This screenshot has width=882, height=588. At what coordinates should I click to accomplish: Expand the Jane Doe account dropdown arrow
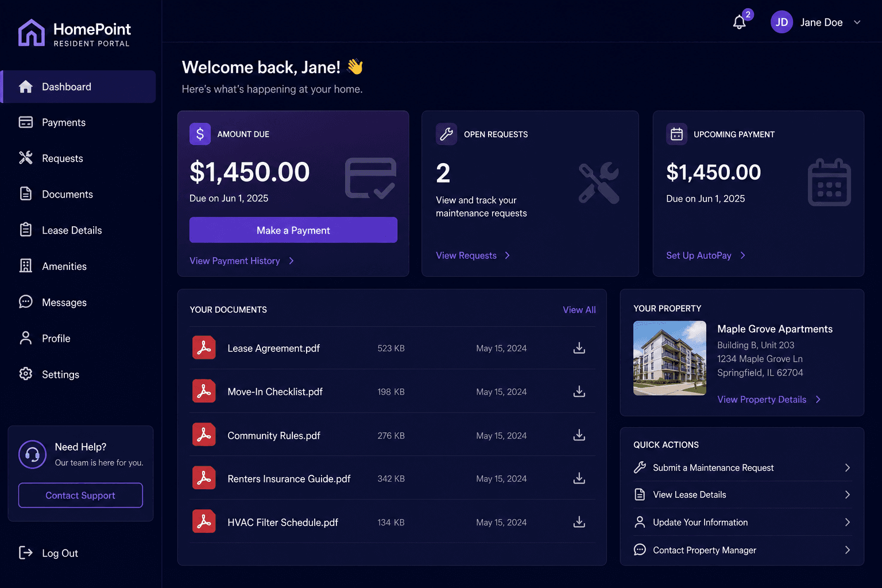[857, 22]
